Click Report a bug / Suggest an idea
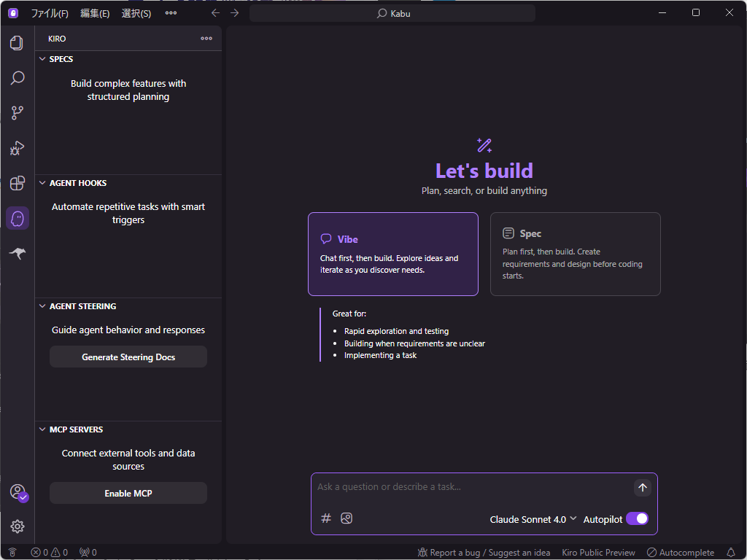 point(484,553)
